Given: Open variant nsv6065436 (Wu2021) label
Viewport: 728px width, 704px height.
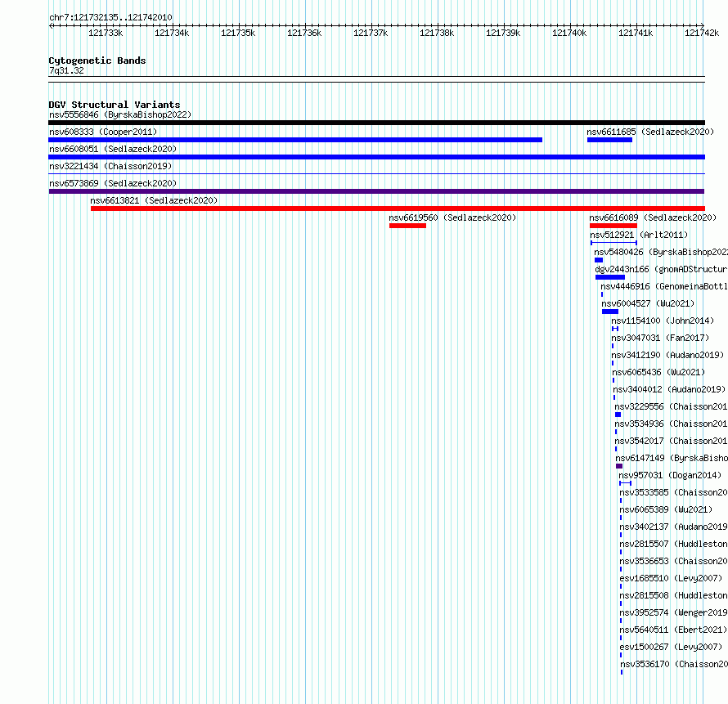Looking at the screenshot, I should (x=658, y=372).
